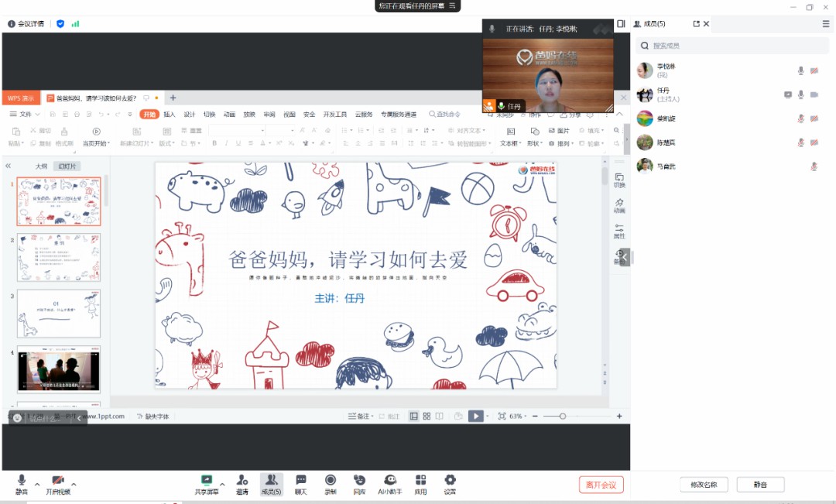Click the 离开会议 leave meeting button
Image resolution: width=836 pixels, height=504 pixels.
pyautogui.click(x=601, y=485)
